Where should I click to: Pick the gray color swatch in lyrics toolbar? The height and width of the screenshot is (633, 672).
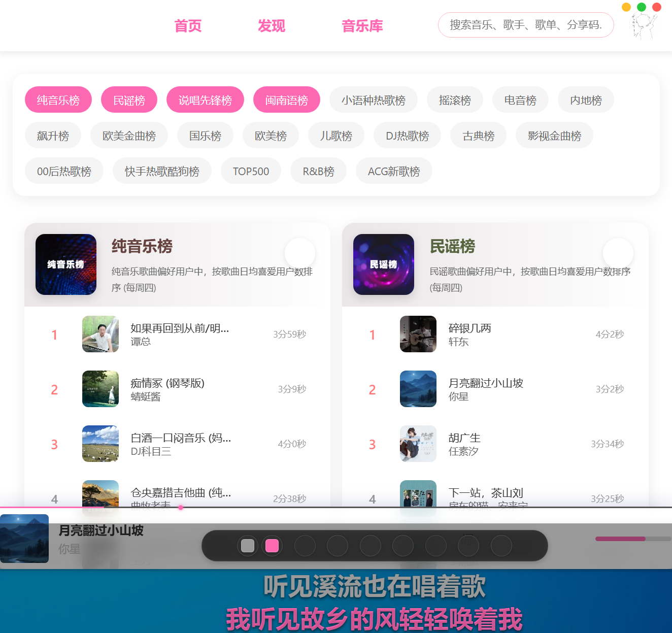coord(248,546)
